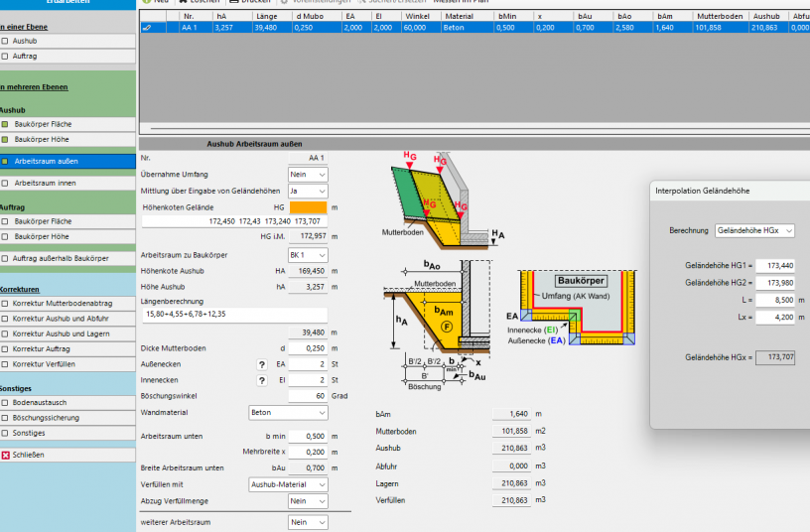Toggle the Auftrag checkbox in einer Ebene
The height and width of the screenshot is (532, 810).
click(x=5, y=56)
